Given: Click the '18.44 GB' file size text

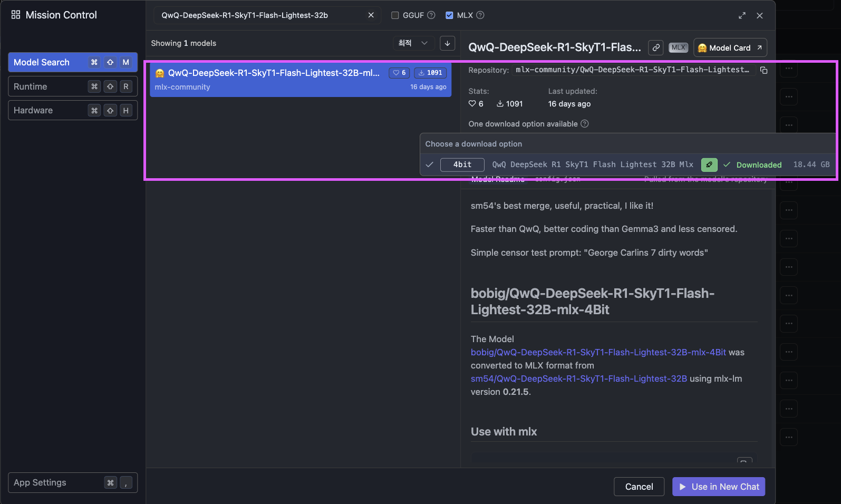Looking at the screenshot, I should click(811, 164).
